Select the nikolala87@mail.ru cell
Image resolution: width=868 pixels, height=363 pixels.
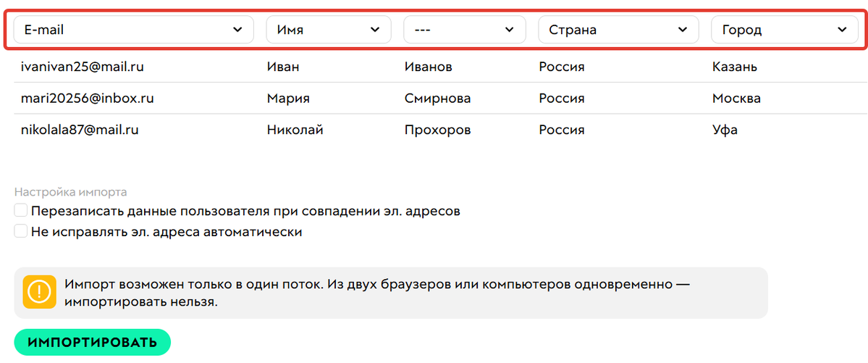[x=80, y=130]
